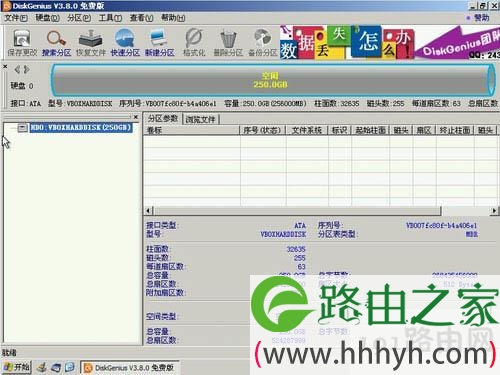Launch the 快速分区 quick partition tool
Image resolution: width=500 pixels, height=375 pixels.
pos(125,42)
